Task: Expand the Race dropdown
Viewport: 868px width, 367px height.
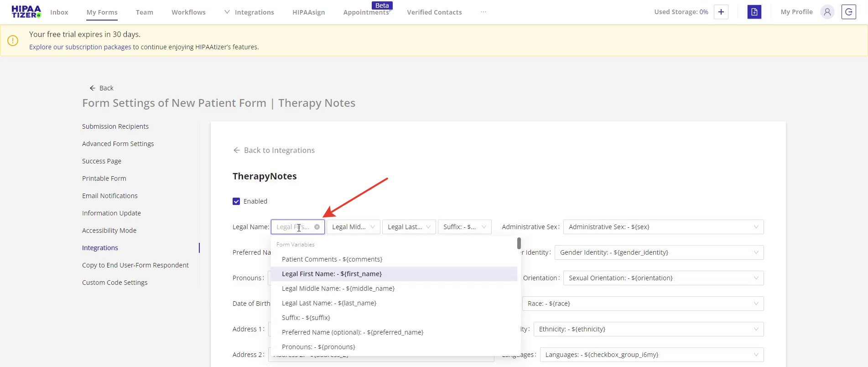Action: click(642, 304)
